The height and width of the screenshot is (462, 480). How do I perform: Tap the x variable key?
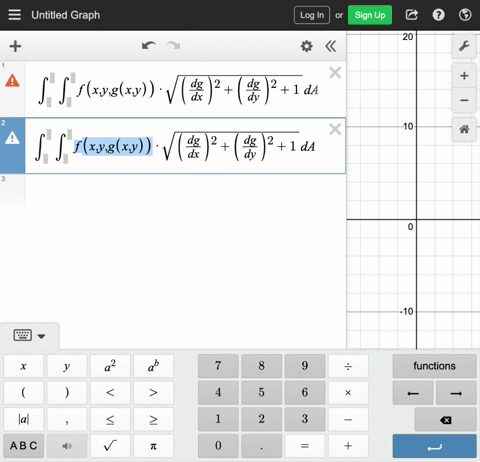pos(23,366)
